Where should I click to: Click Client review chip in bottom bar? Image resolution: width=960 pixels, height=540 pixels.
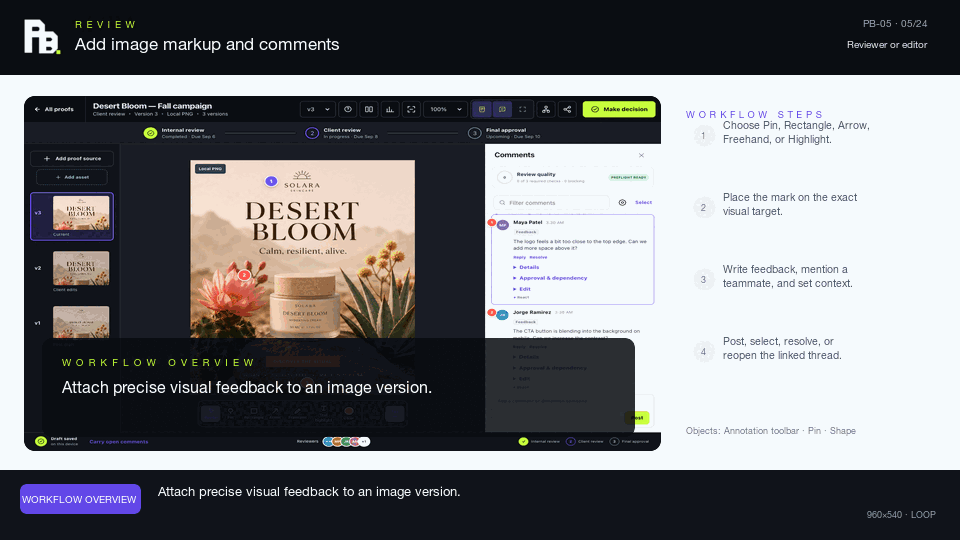point(585,441)
